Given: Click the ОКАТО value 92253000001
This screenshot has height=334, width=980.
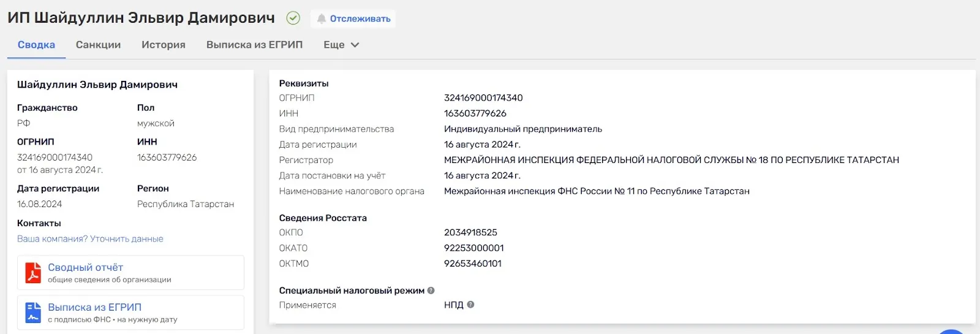Looking at the screenshot, I should pos(474,248).
